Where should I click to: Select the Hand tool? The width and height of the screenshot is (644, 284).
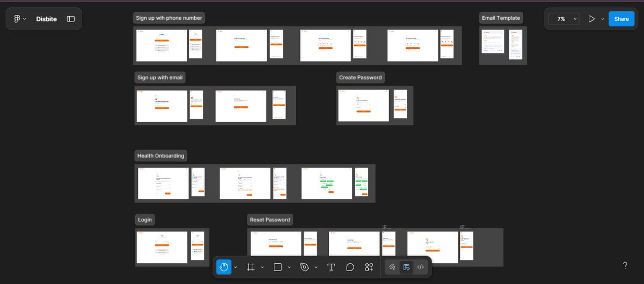tap(224, 267)
